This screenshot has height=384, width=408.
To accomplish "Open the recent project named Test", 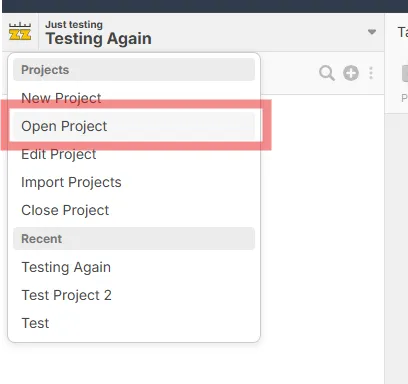I will point(35,323).
